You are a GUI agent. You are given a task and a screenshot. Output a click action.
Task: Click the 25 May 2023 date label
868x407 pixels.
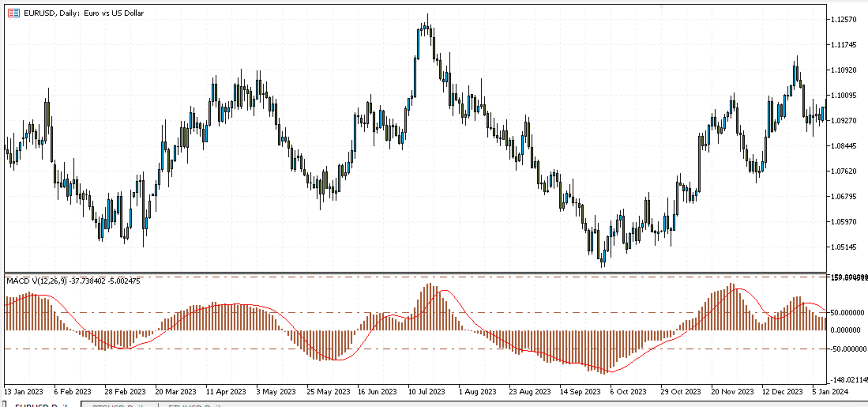pos(329,391)
